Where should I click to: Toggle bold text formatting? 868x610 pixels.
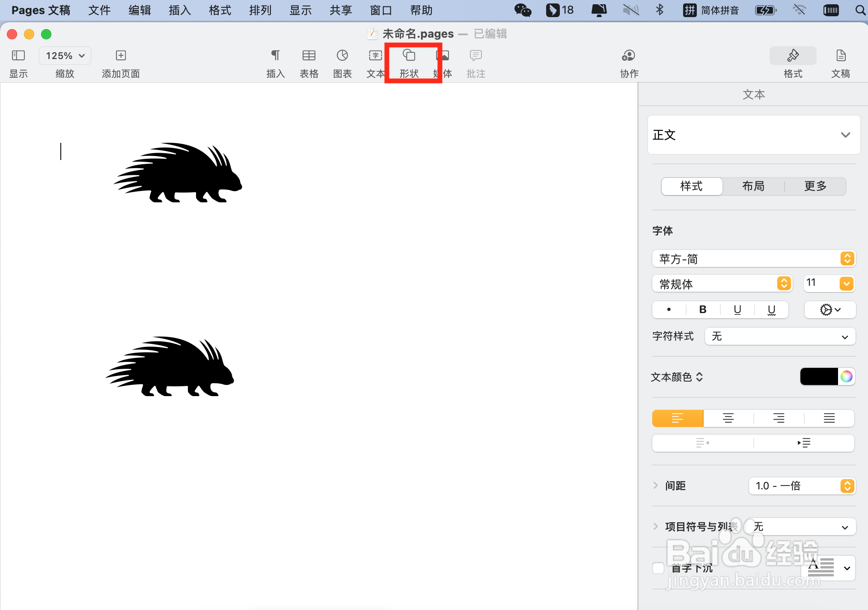(x=702, y=310)
